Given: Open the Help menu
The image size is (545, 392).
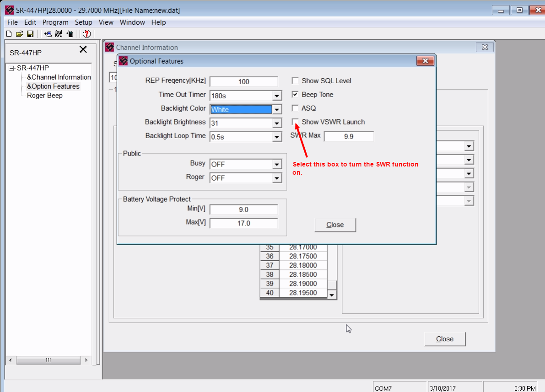Looking at the screenshot, I should (x=158, y=22).
